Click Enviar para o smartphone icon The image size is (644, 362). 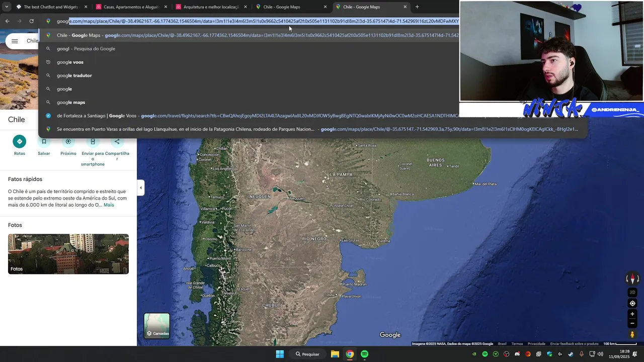(93, 142)
